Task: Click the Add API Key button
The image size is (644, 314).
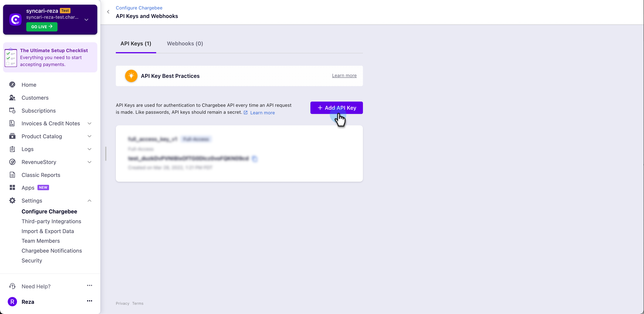Action: click(336, 108)
